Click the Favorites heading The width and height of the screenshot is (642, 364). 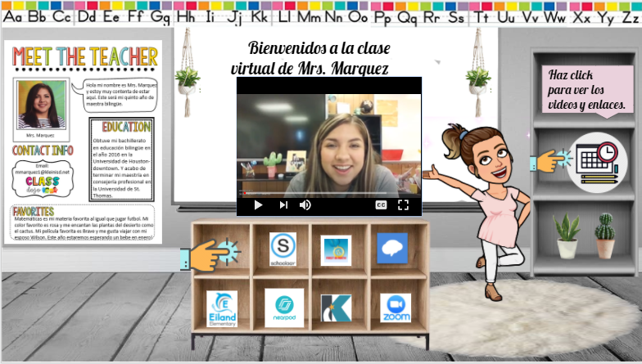pyautogui.click(x=34, y=211)
